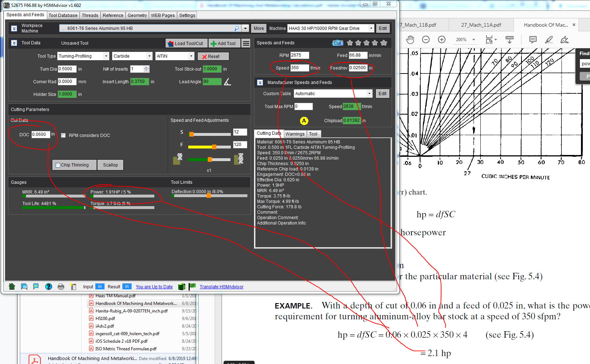Adjust the green engagement slider handle
This screenshot has height=364, width=590.
click(210, 159)
